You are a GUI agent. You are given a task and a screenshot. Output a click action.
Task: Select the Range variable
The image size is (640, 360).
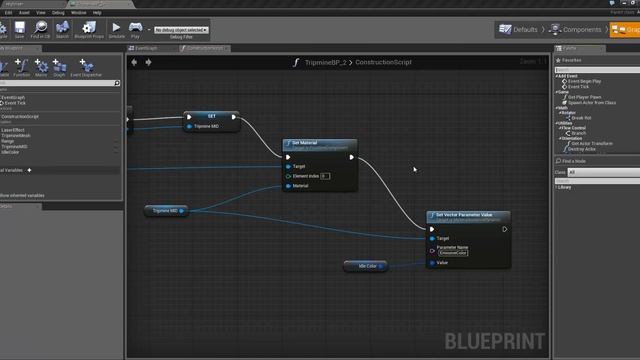click(x=7, y=141)
